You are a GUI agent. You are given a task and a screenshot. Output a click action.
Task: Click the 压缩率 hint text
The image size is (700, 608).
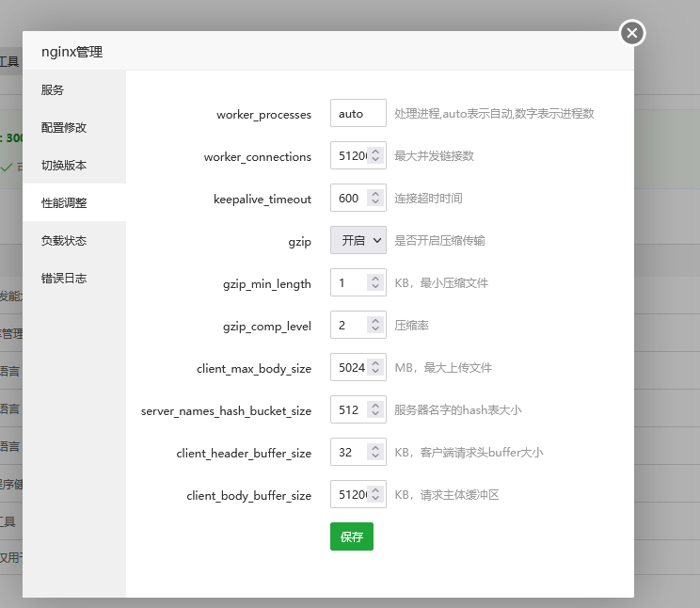pyautogui.click(x=411, y=326)
